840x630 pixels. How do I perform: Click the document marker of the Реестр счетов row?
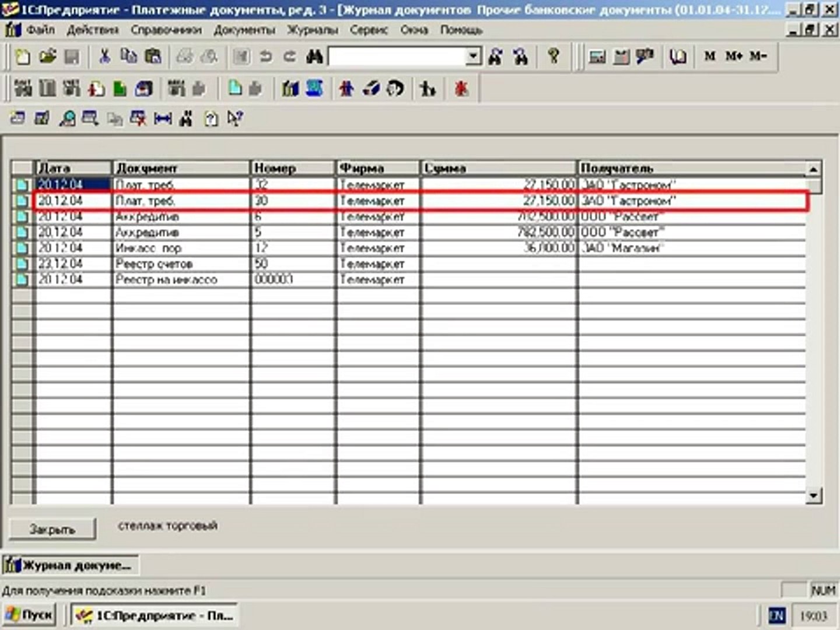click(x=22, y=264)
